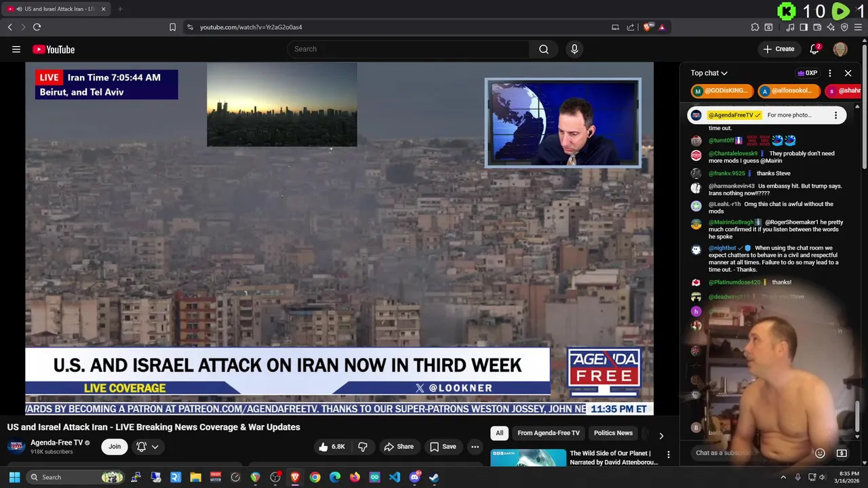Click @nightbot username in chat

(x=722, y=248)
